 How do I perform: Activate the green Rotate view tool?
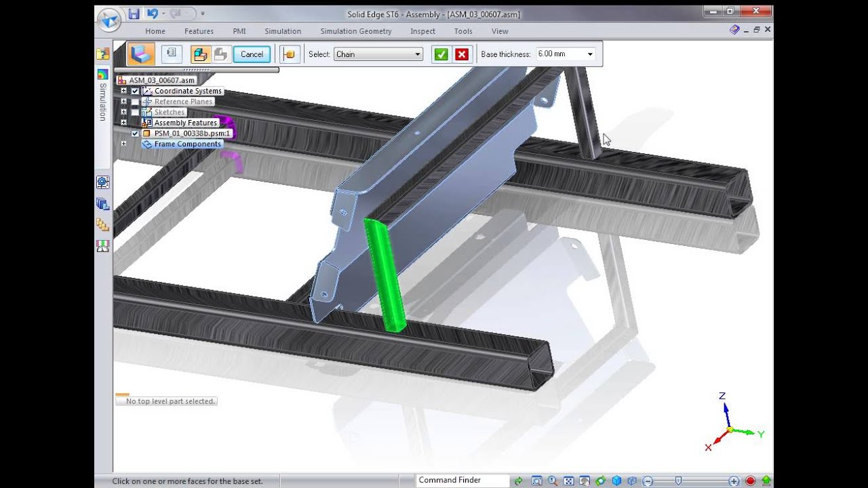click(x=601, y=481)
